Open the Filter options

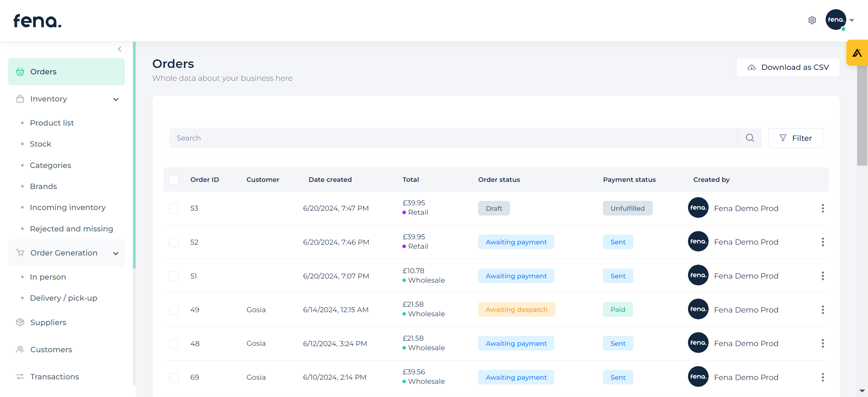pos(795,138)
